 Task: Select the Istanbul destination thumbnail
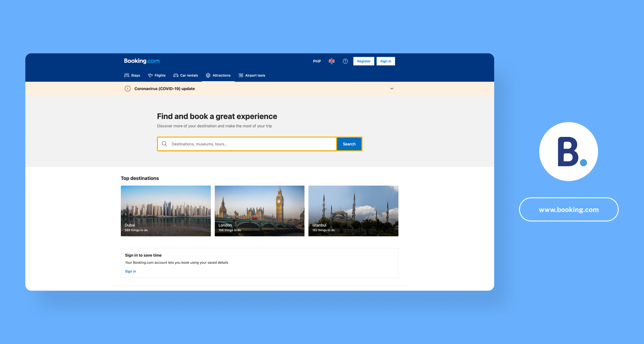click(x=353, y=210)
